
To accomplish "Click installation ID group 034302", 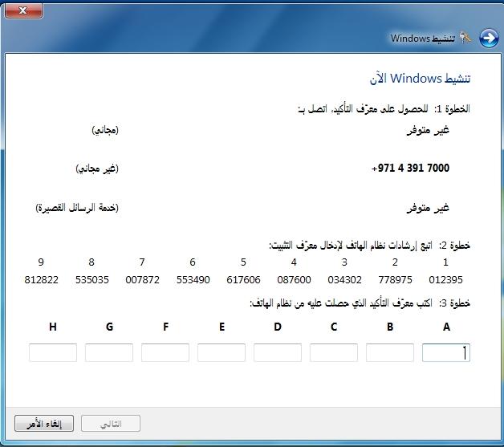I will pos(344,279).
